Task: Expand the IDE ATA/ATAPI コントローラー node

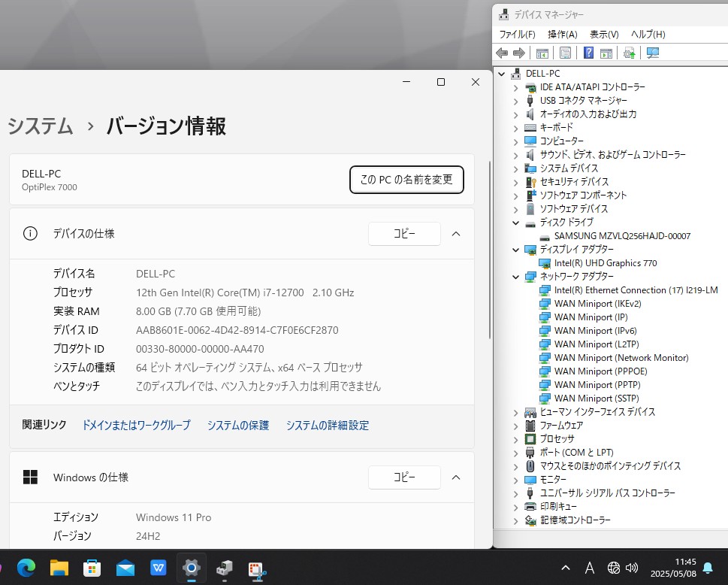Action: 516,87
